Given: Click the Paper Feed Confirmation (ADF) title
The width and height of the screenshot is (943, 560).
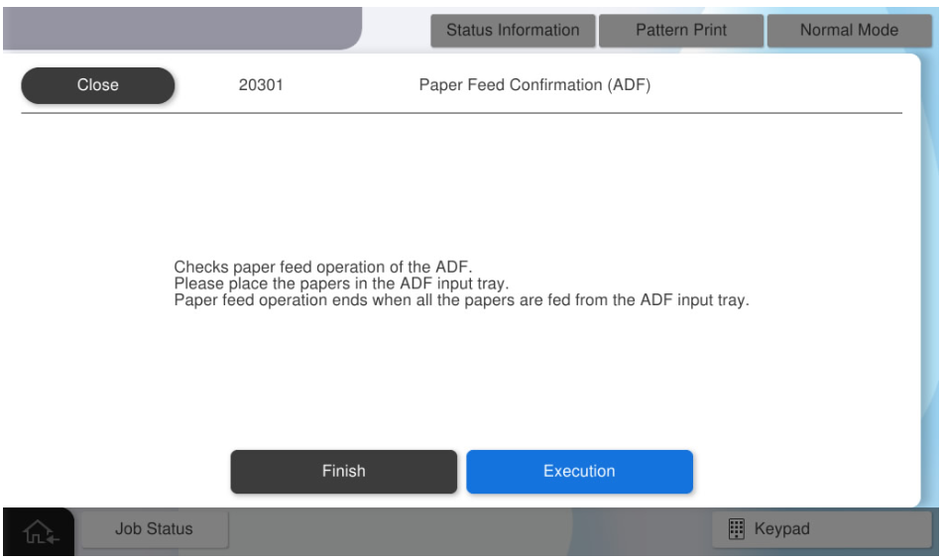Looking at the screenshot, I should [534, 85].
